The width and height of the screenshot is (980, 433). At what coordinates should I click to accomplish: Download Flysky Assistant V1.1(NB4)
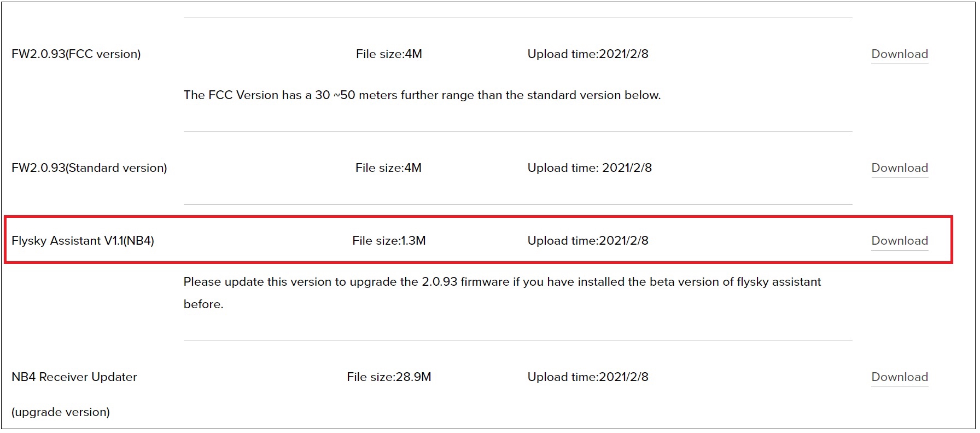click(899, 241)
